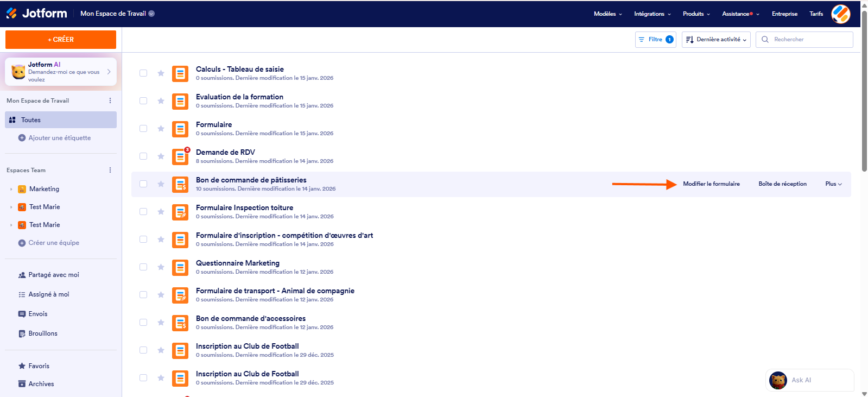Click the Ask AI chat box
This screenshot has width=868, height=397.
809,380
